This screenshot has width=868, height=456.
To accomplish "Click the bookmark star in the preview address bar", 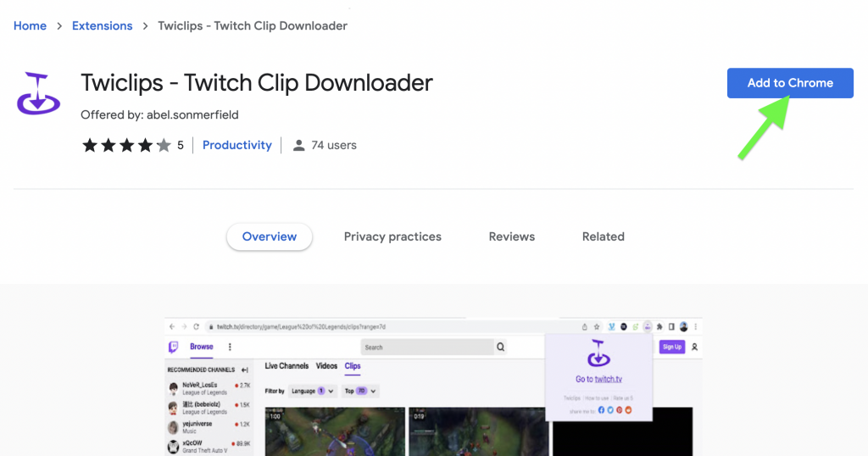I will [x=597, y=326].
